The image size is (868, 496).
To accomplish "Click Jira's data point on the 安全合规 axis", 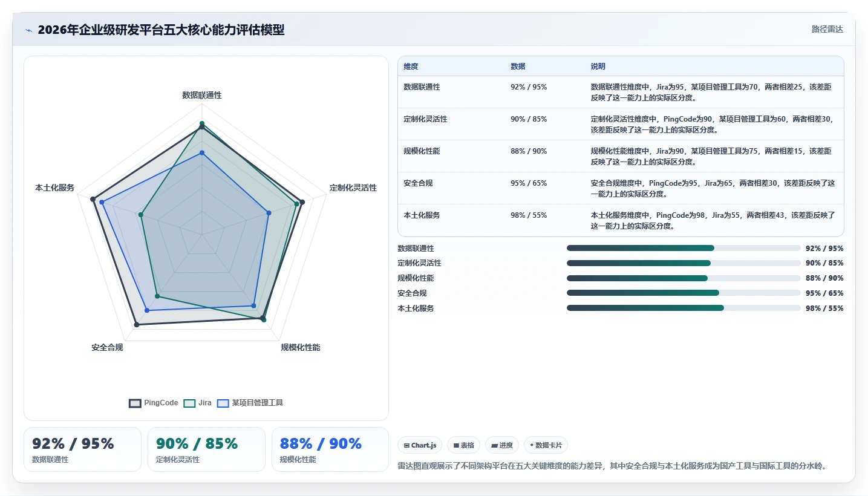I will click(157, 296).
